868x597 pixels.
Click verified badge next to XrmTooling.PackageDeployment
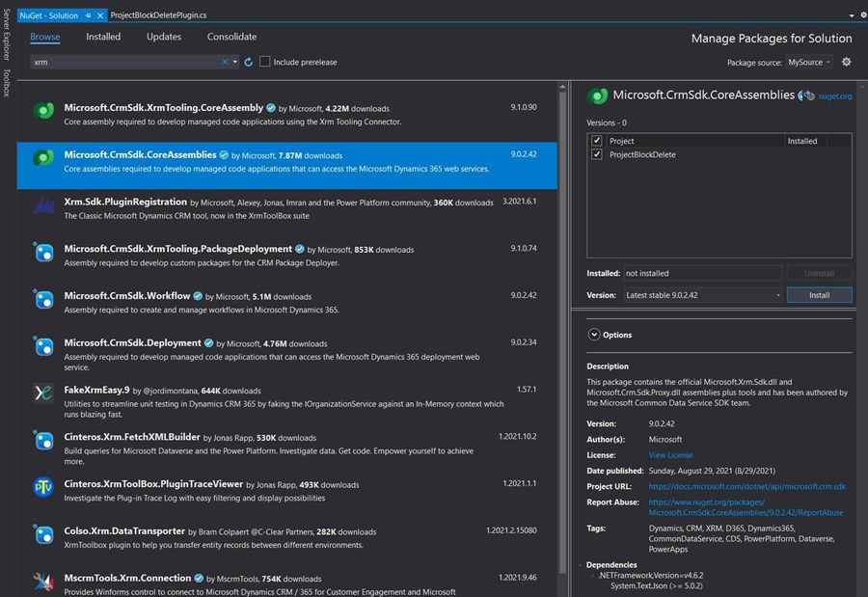pyautogui.click(x=300, y=249)
